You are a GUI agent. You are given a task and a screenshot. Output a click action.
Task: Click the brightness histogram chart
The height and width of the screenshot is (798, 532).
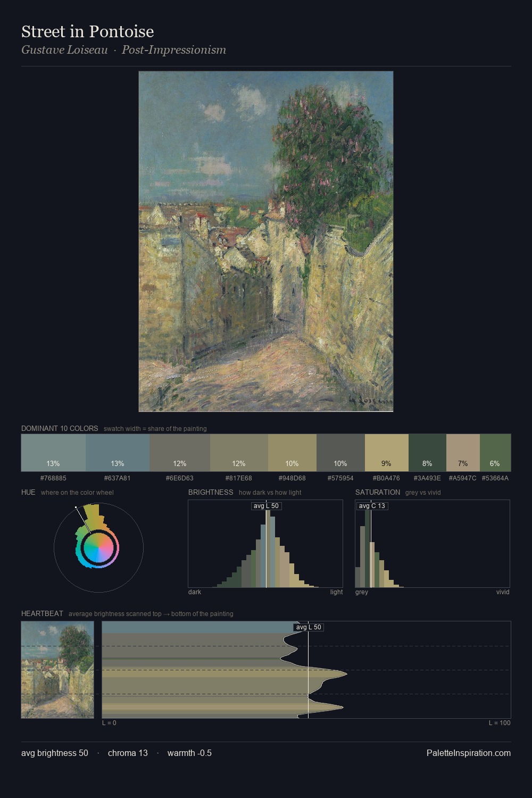(x=265, y=544)
